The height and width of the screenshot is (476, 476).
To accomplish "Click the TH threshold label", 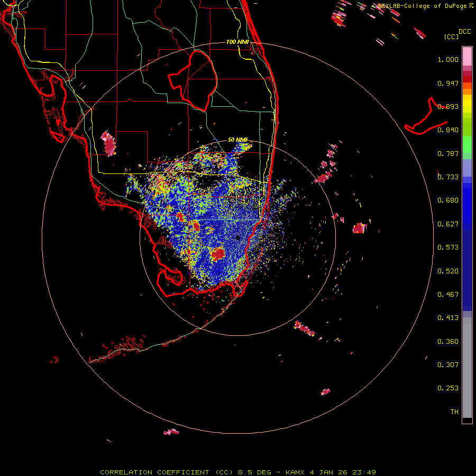I will (x=454, y=412).
